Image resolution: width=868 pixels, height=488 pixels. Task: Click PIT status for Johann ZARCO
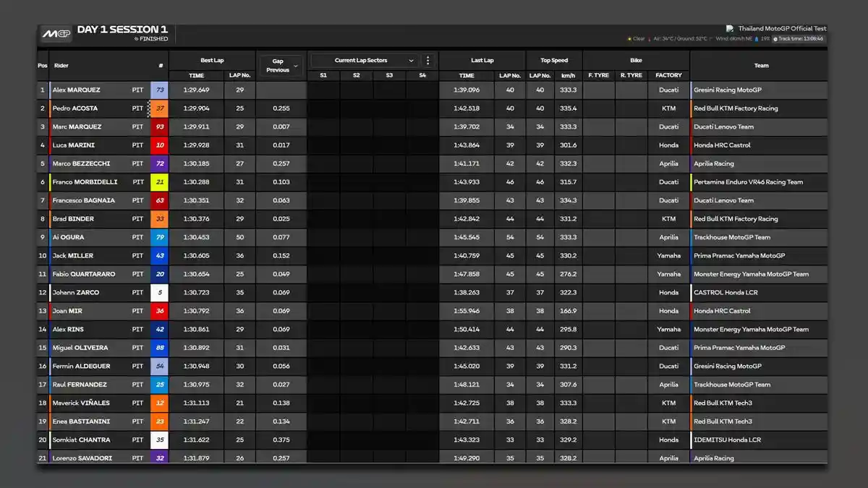137,293
